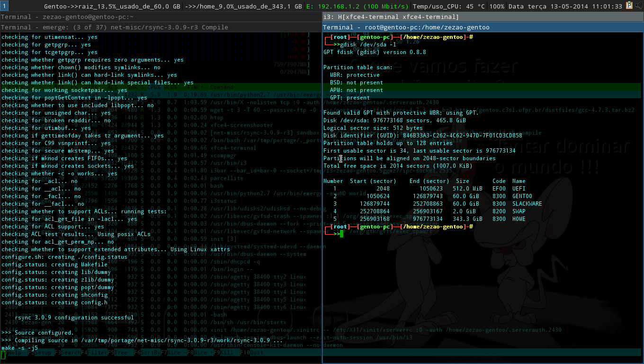The image size is (644, 364).
Task: Click the green Ethernet IP status block
Action: tap(358, 6)
